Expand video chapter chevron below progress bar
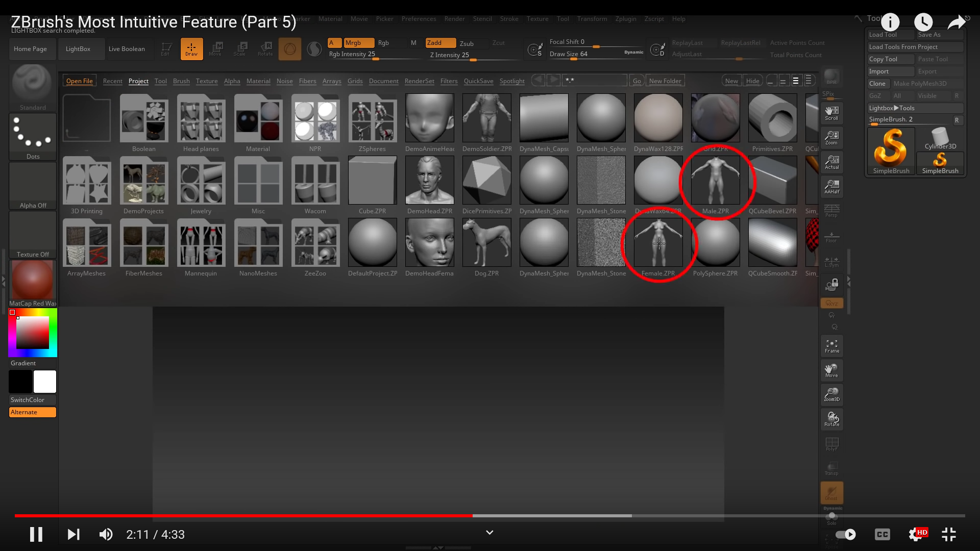This screenshot has width=980, height=551. pyautogui.click(x=489, y=533)
